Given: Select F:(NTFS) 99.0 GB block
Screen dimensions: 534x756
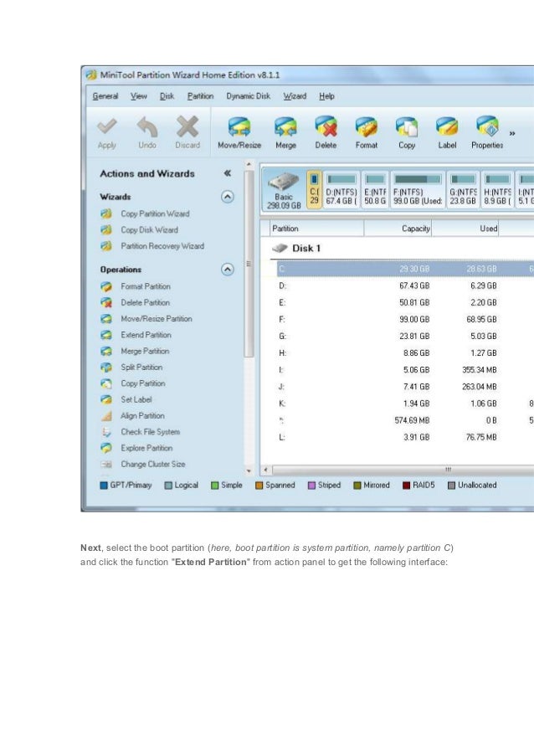Looking at the screenshot, I should click(x=418, y=189).
